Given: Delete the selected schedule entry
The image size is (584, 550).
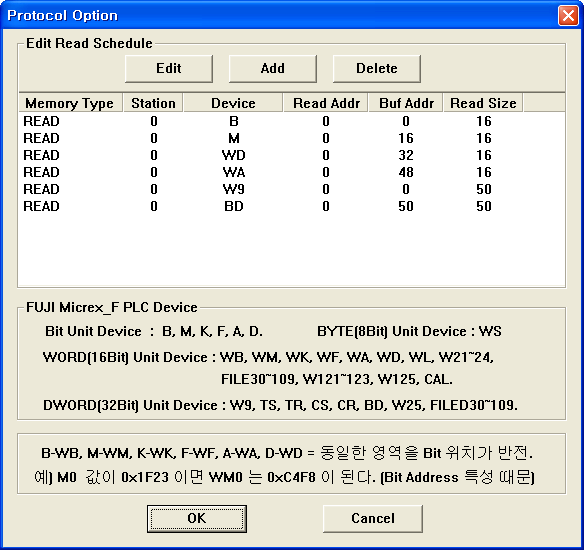Looking at the screenshot, I should pos(377,69).
